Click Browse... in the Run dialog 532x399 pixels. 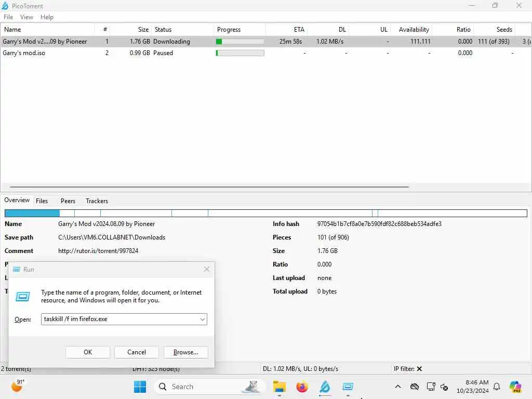(x=185, y=352)
